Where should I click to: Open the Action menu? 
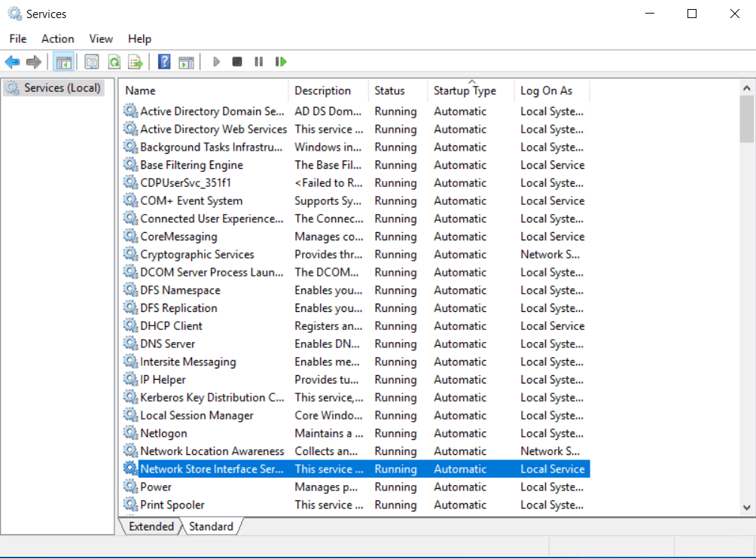57,38
